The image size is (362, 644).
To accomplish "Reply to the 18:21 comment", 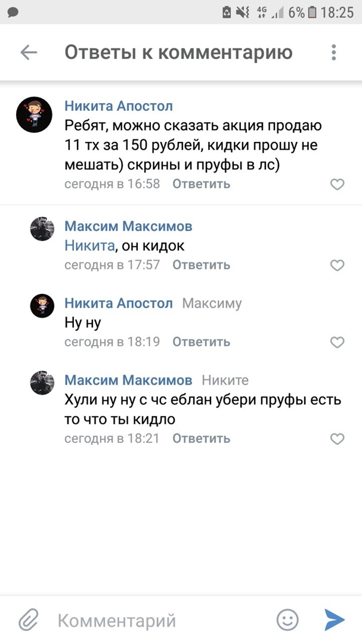I will pos(201,438).
